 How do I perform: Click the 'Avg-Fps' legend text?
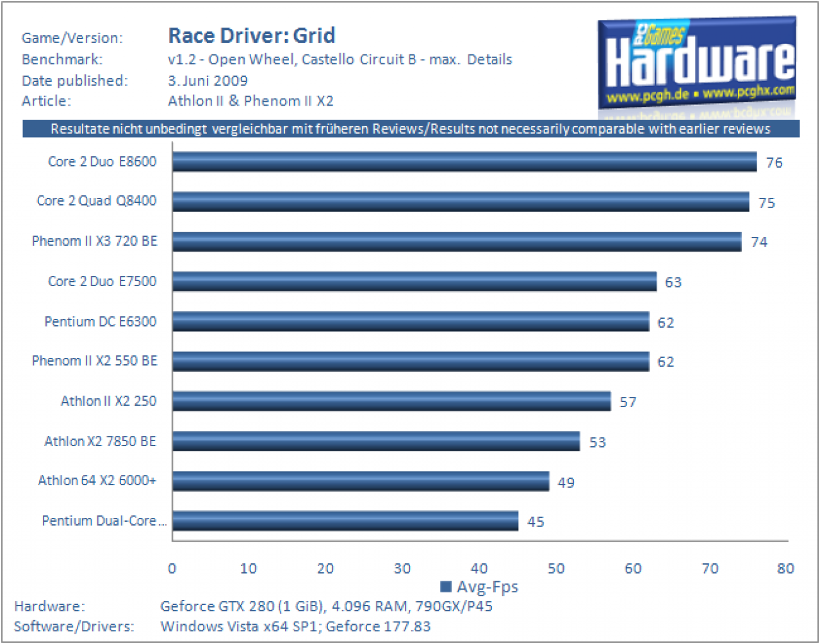pos(488,587)
